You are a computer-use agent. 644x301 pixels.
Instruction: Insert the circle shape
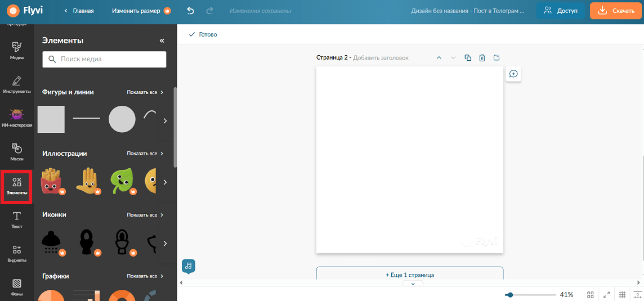pos(122,119)
